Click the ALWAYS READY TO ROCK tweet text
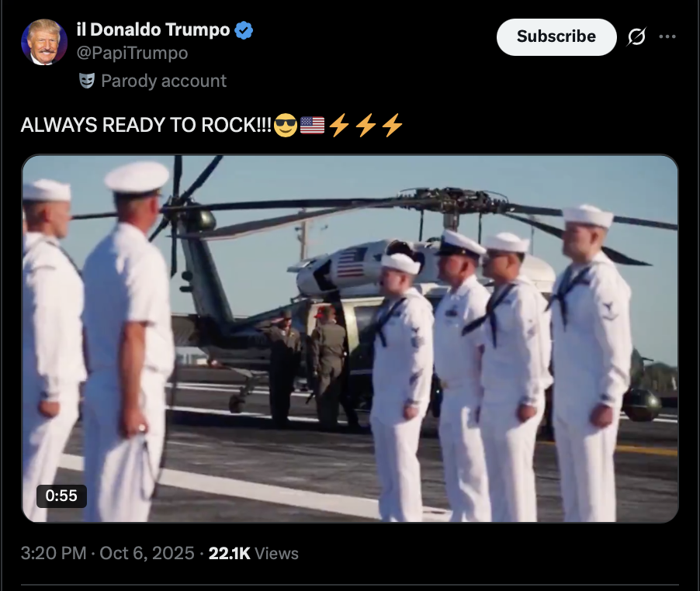Viewport: 700px width, 591px height. coord(146,125)
